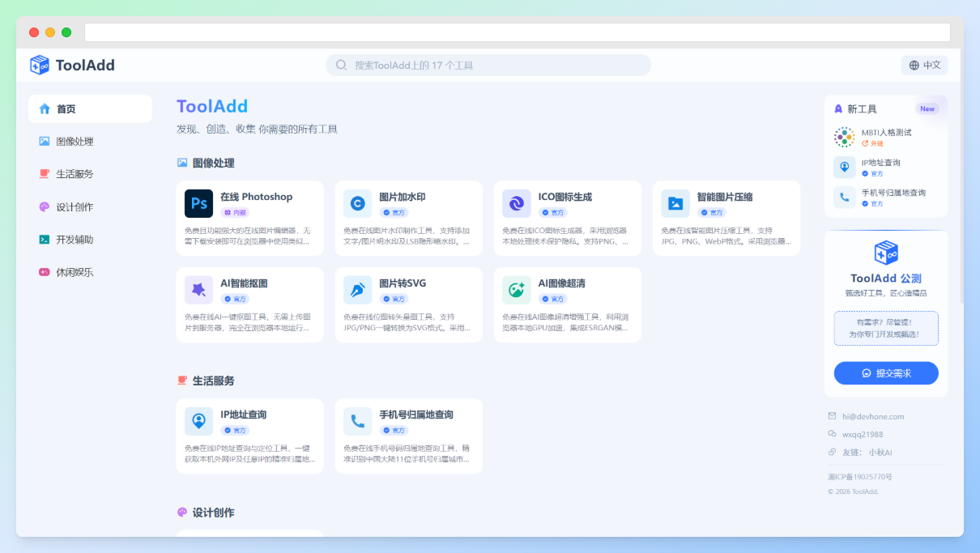Open 设计创作 sidebar category
This screenshot has height=553, width=980.
[x=75, y=207]
